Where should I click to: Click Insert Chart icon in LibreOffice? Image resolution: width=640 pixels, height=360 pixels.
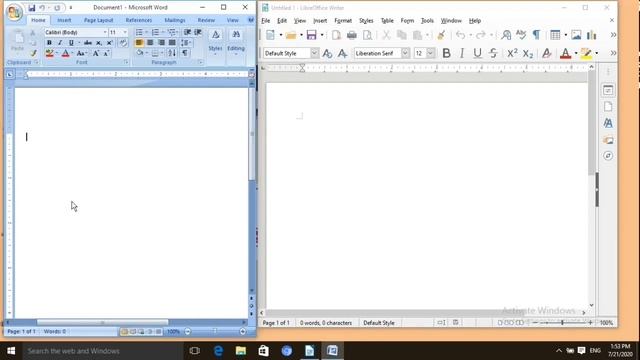(591, 35)
